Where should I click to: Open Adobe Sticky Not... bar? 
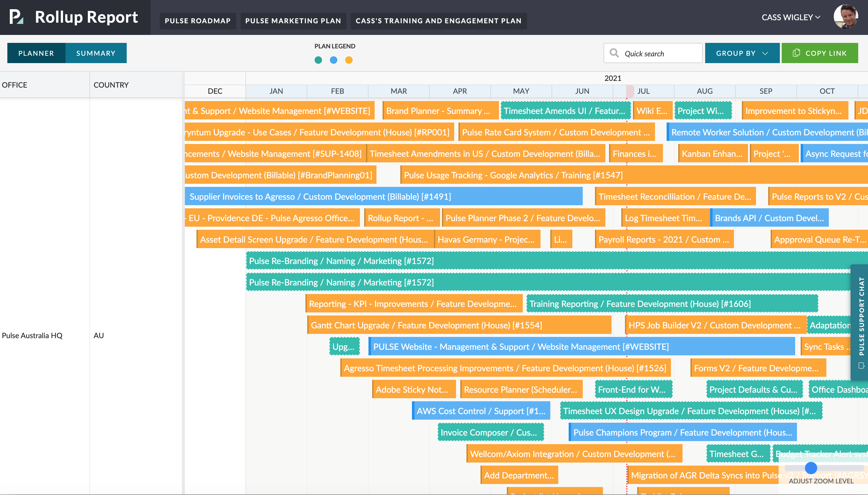click(x=414, y=389)
